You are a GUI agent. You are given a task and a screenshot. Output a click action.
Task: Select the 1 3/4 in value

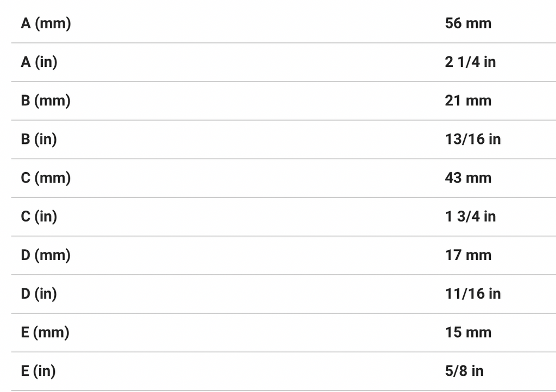point(470,216)
